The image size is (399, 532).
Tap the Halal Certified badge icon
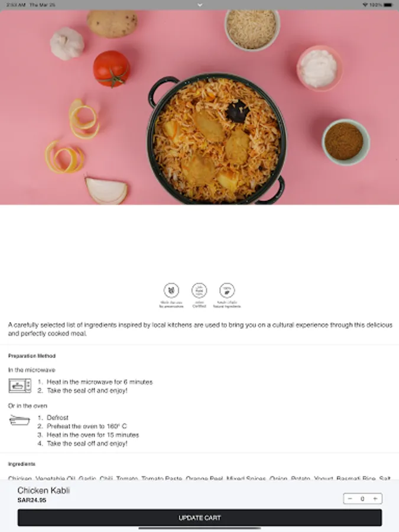tap(199, 290)
